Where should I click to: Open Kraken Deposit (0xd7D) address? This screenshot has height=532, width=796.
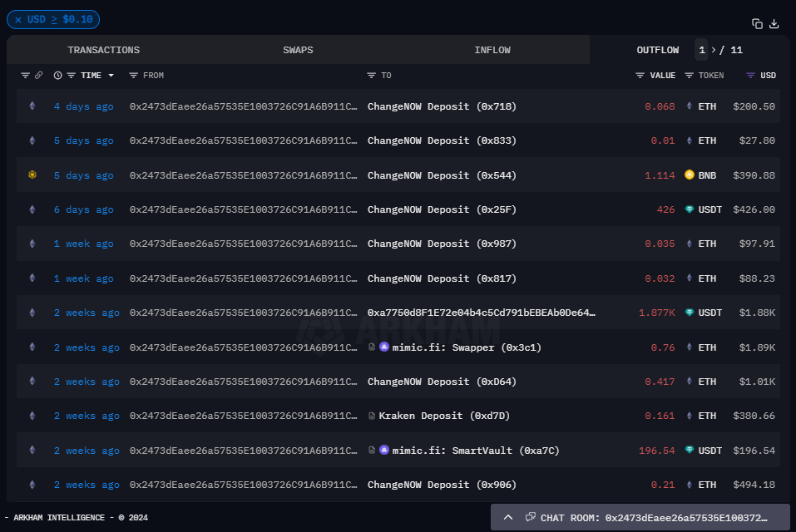point(444,416)
